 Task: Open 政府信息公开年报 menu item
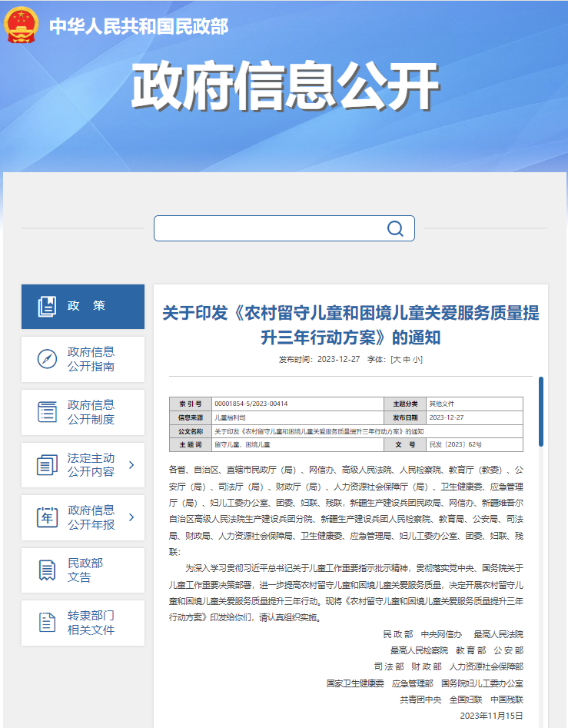click(x=83, y=517)
